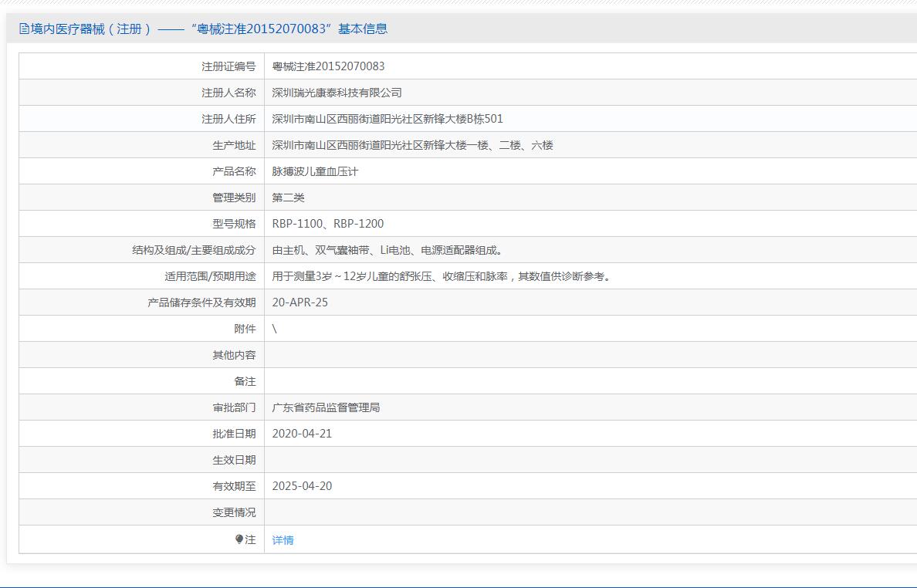This screenshot has width=917, height=588.
Task: Click registration number value in 注册证编号 row
Action: pos(328,66)
